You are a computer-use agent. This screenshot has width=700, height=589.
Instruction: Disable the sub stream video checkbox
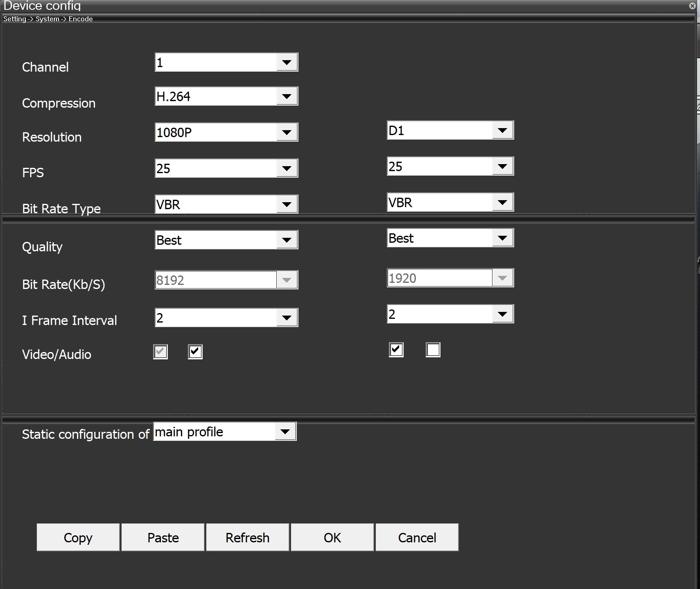coord(396,350)
